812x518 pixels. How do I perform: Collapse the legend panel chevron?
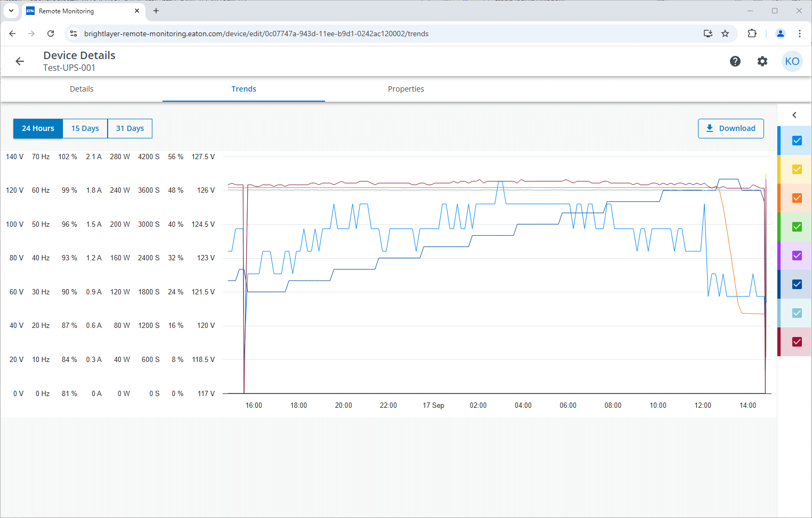(794, 115)
